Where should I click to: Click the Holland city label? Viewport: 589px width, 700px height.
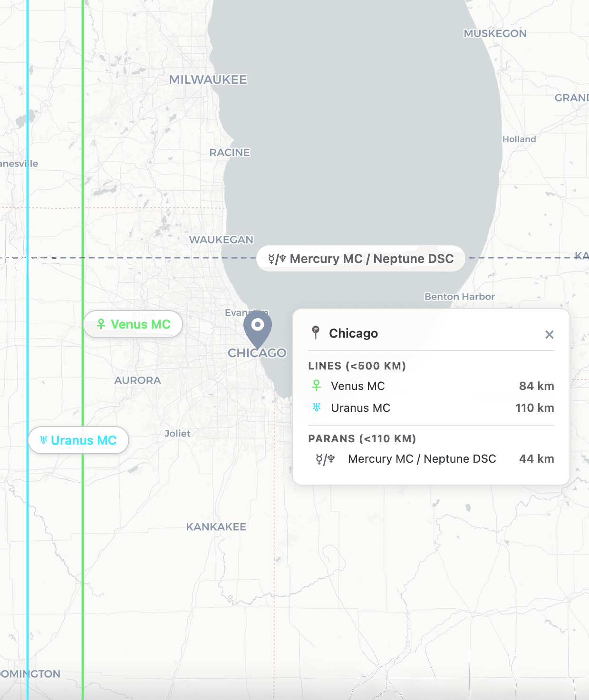click(x=519, y=139)
